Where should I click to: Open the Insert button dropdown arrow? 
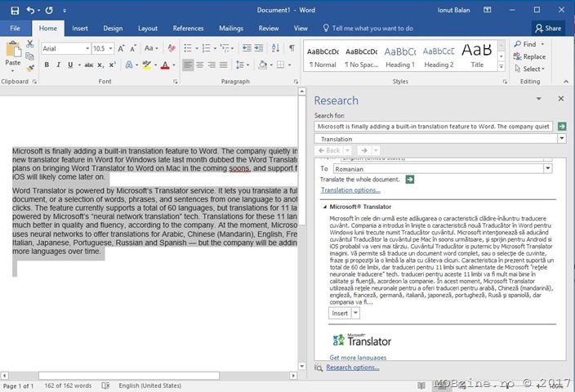tap(355, 313)
